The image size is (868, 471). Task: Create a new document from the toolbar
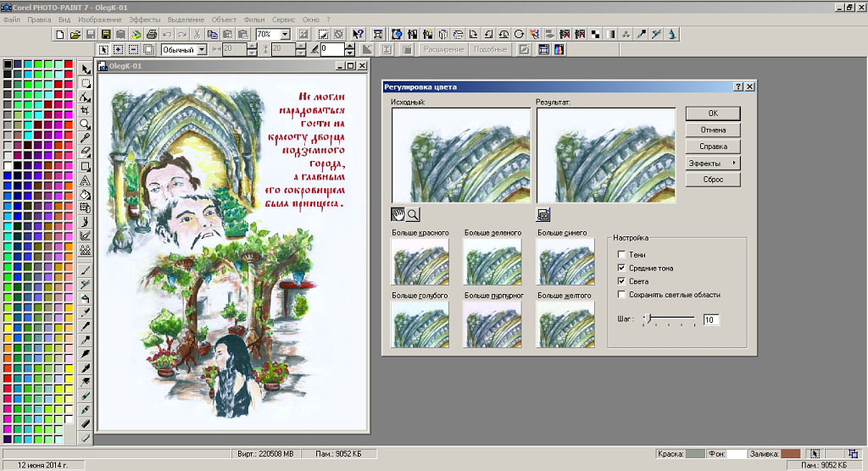coord(60,35)
